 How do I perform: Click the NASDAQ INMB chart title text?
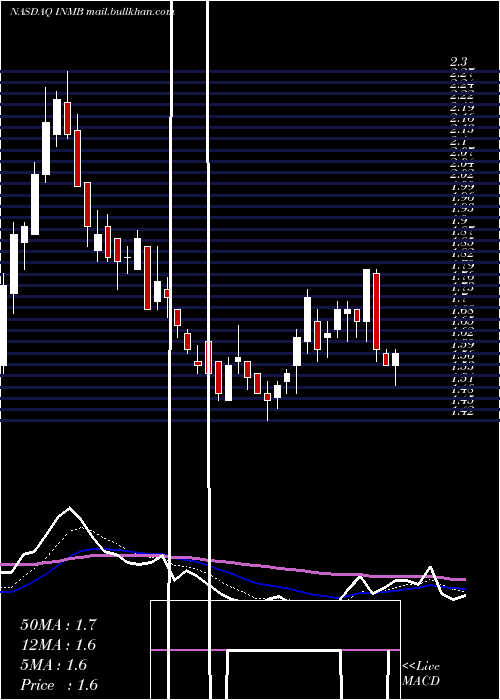[92, 12]
